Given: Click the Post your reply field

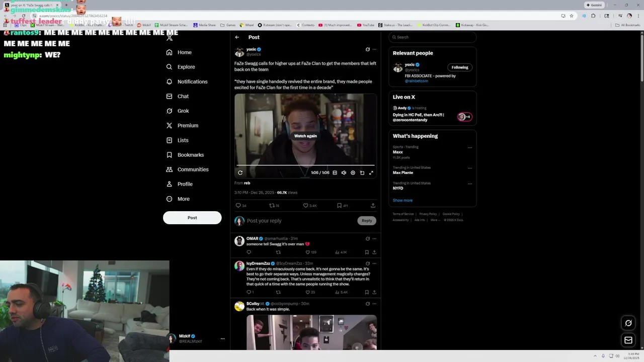Looking at the screenshot, I should click(x=301, y=221).
